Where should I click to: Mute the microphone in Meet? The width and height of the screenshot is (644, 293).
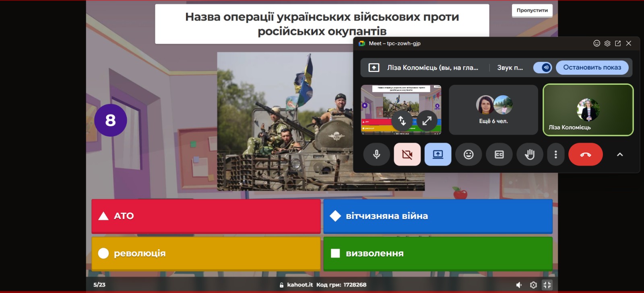[376, 154]
